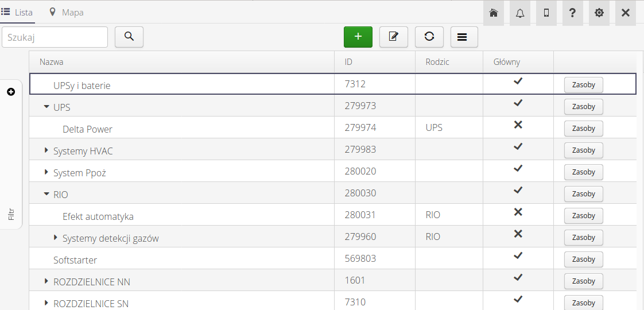This screenshot has height=310, width=644.
Task: Click ID cell 1601
Action: click(355, 281)
